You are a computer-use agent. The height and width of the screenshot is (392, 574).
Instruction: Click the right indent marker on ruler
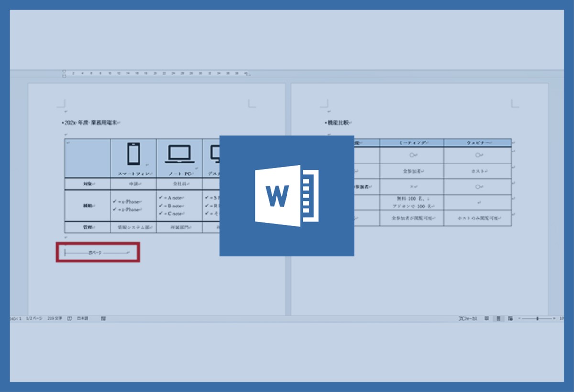click(x=247, y=74)
